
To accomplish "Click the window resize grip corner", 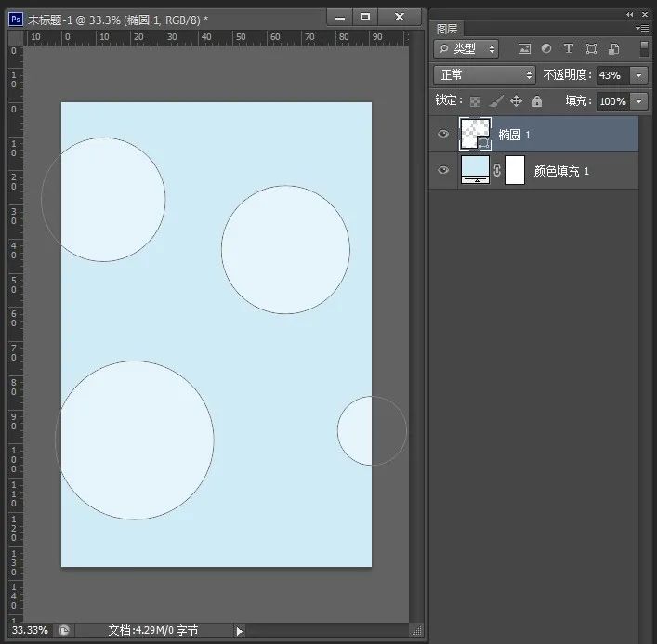I will coord(416,631).
